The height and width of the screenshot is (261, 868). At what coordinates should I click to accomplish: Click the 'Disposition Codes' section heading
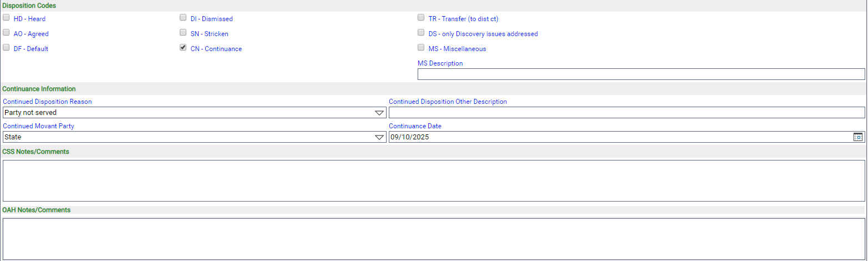pyautogui.click(x=29, y=6)
